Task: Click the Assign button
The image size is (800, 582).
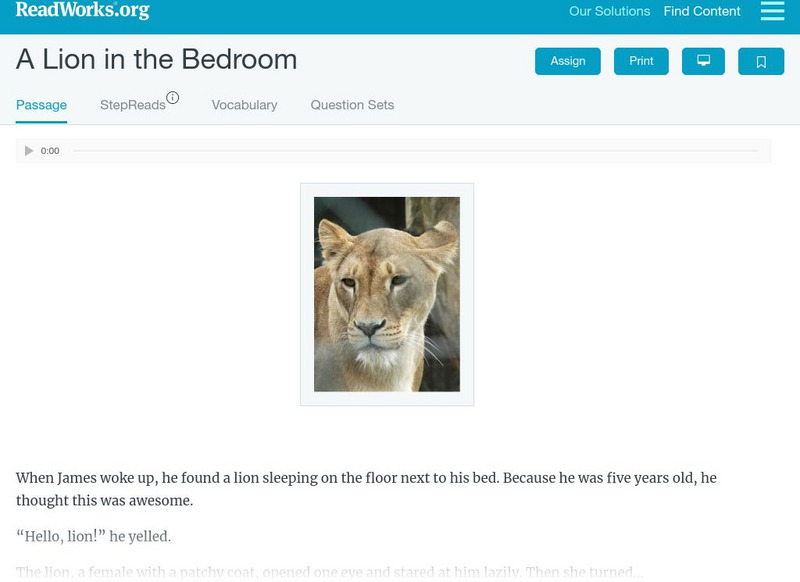Action: click(567, 61)
